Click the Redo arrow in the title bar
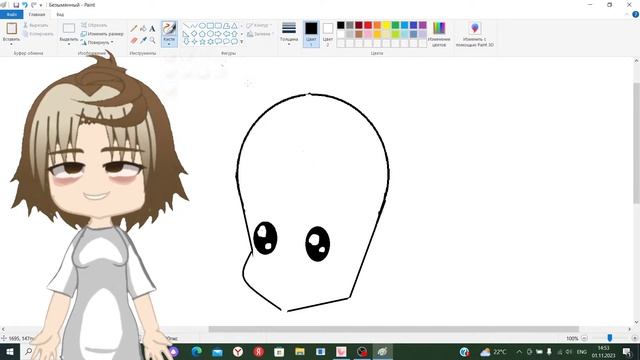 point(33,5)
